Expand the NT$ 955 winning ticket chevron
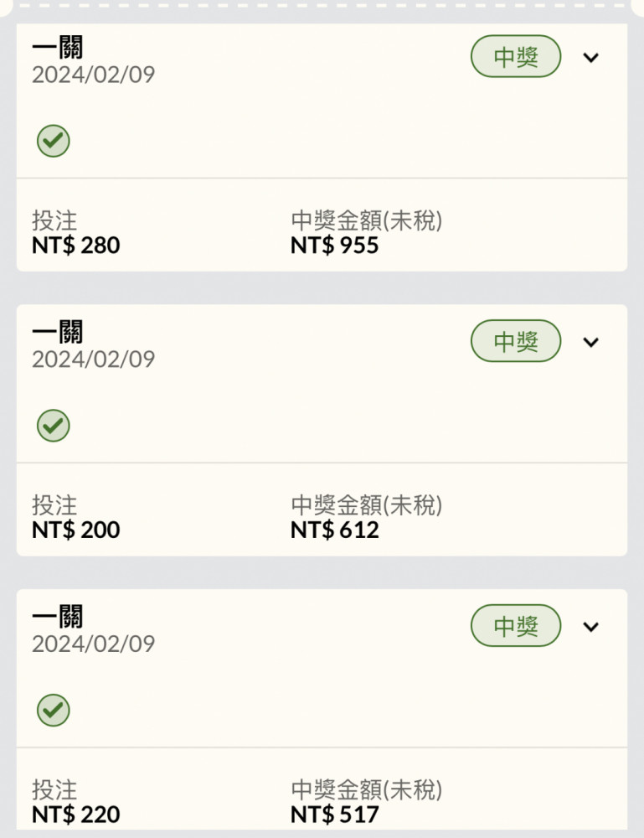 590,57
